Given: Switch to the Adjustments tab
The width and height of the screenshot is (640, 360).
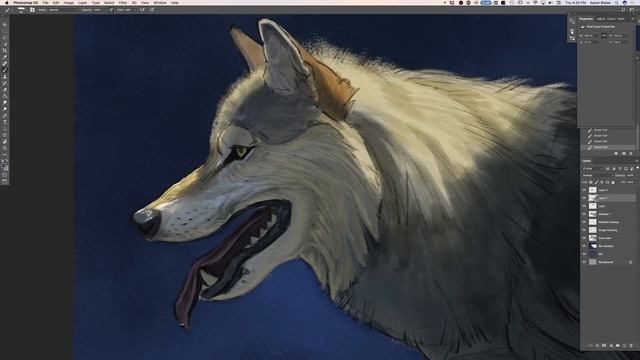Looking at the screenshot, I should (x=601, y=19).
